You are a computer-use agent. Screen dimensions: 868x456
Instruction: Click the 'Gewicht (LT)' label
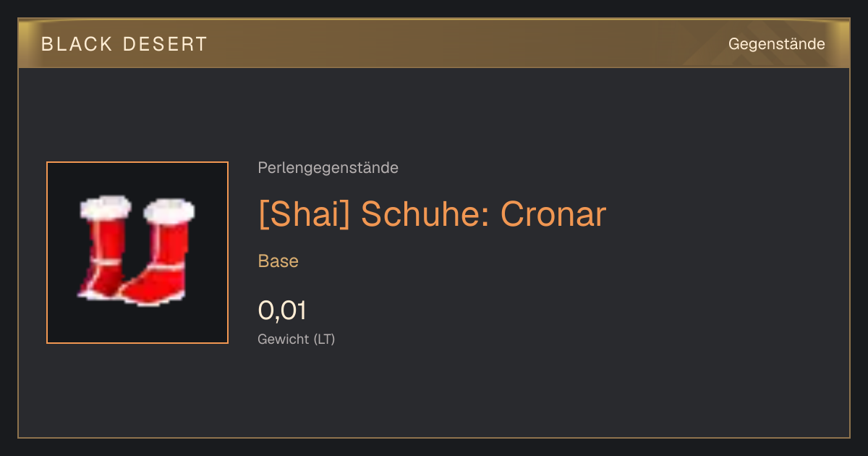(x=297, y=339)
